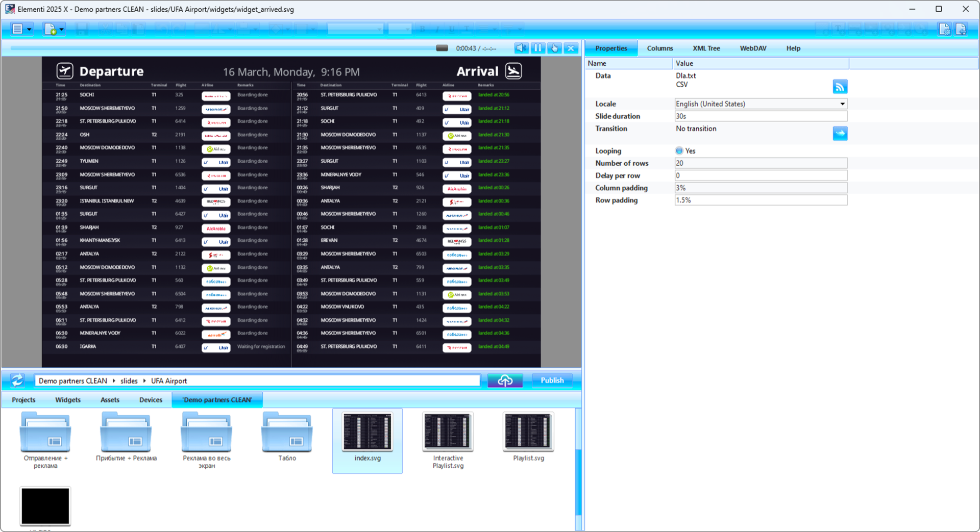Open the XML Tree tab
The image size is (980, 532).
click(706, 48)
